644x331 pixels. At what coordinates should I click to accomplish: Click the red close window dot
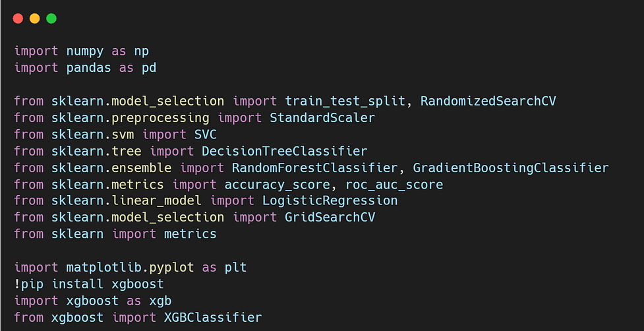(18, 18)
